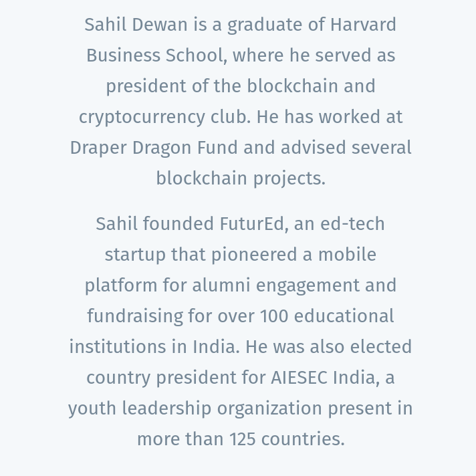Click the phrase "blockchain projects."
This screenshot has height=476, width=476.
pyautogui.click(x=241, y=178)
